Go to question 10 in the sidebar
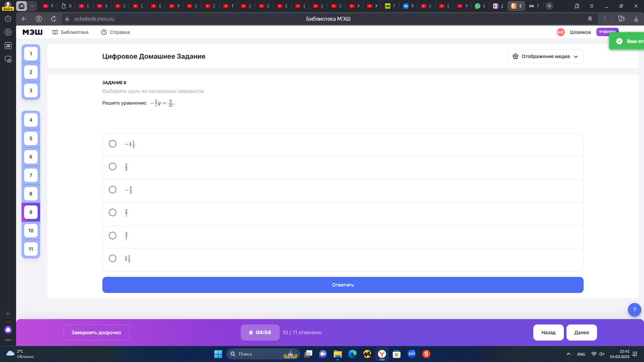644x362 pixels. click(x=31, y=231)
